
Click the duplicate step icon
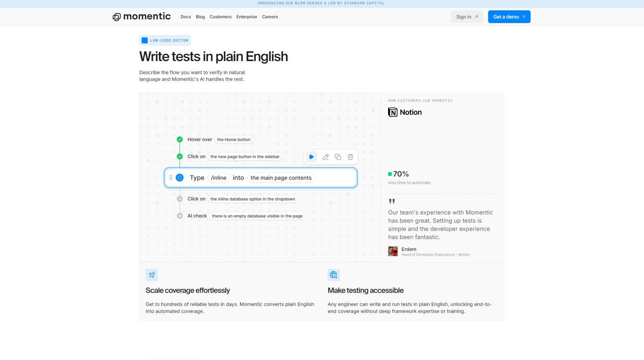point(338,157)
